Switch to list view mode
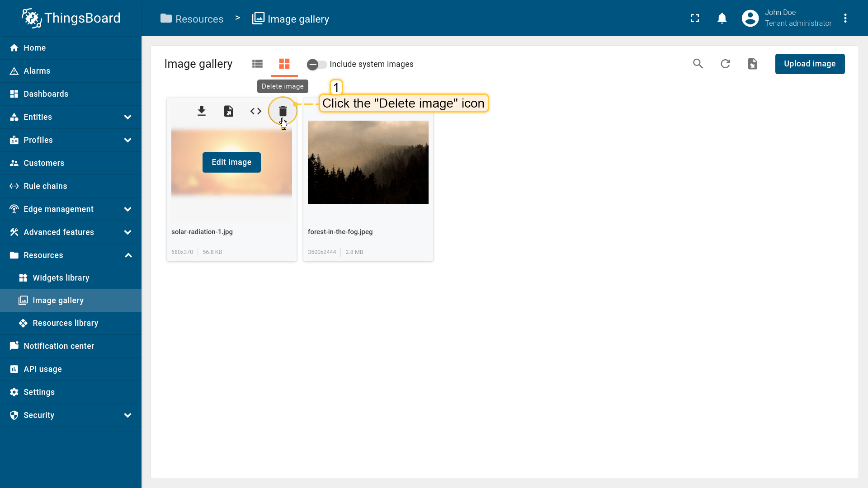 [x=257, y=64]
